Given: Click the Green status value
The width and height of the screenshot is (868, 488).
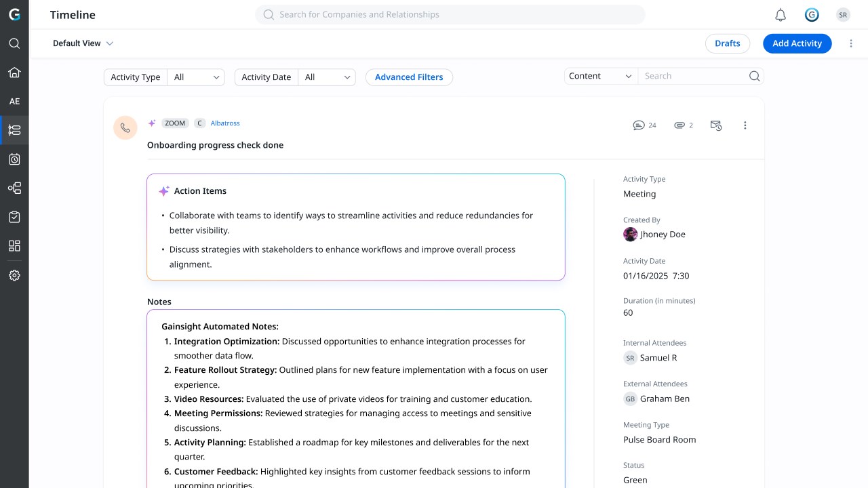Looking at the screenshot, I should pos(635,480).
